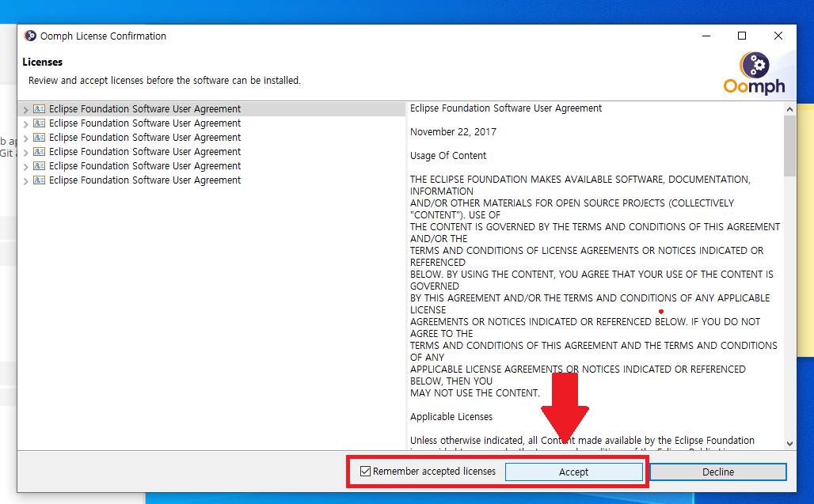Click the Oomph icon in title bar
814x504 pixels.
[30, 36]
